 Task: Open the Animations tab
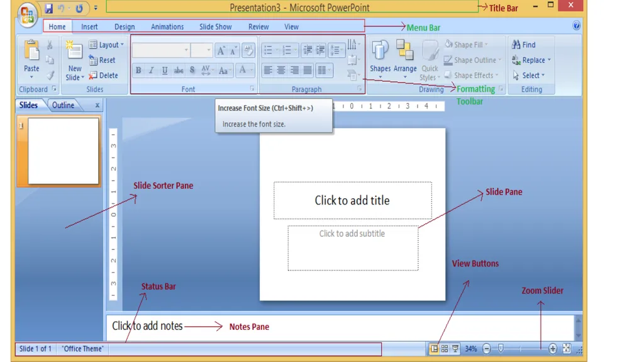[167, 26]
